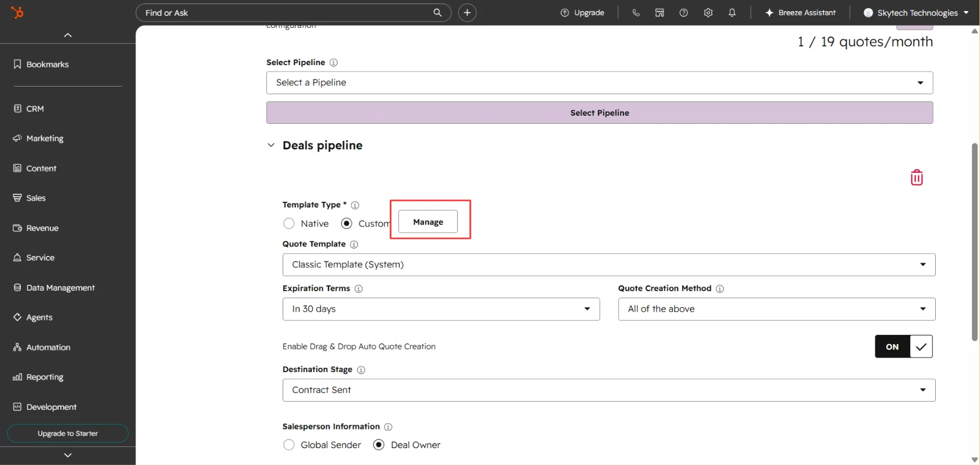Expand sidebar using bottom down chevron
This screenshot has width=980, height=465.
point(68,455)
